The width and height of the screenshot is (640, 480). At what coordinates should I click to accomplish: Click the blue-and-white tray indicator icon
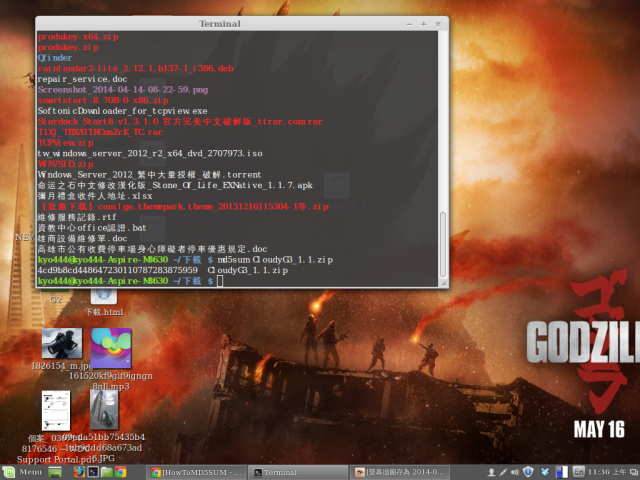[562, 472]
